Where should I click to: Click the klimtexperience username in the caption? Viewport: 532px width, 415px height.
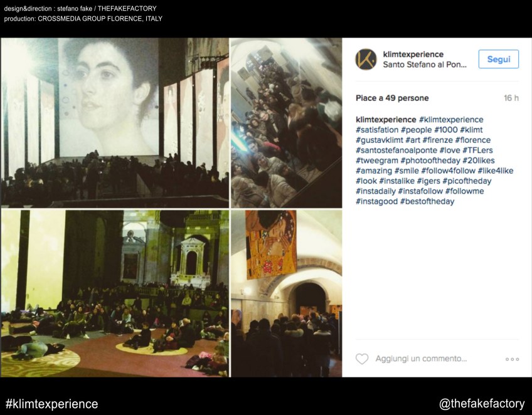[x=386, y=120]
